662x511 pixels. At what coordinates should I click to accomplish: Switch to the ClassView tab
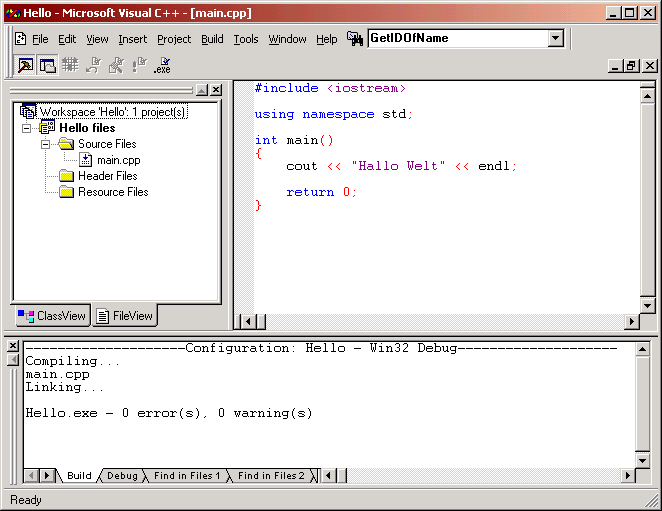point(53,315)
